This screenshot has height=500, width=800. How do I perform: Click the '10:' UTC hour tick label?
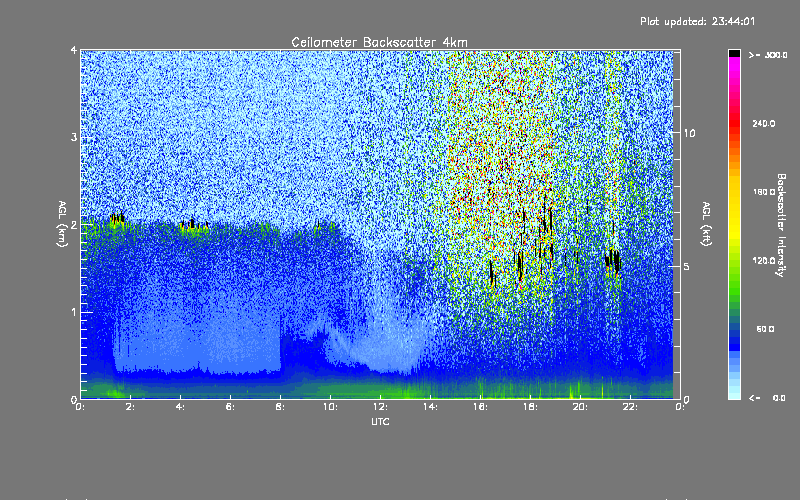pyautogui.click(x=330, y=407)
